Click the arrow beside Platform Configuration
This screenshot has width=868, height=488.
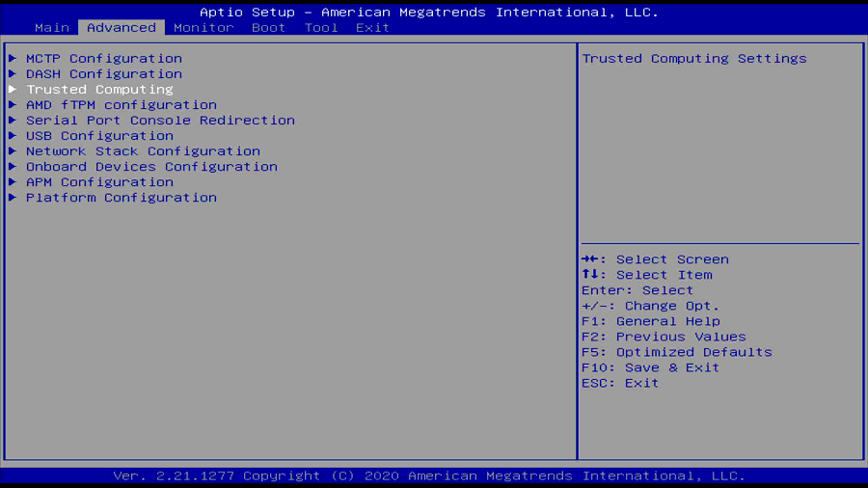tap(13, 198)
